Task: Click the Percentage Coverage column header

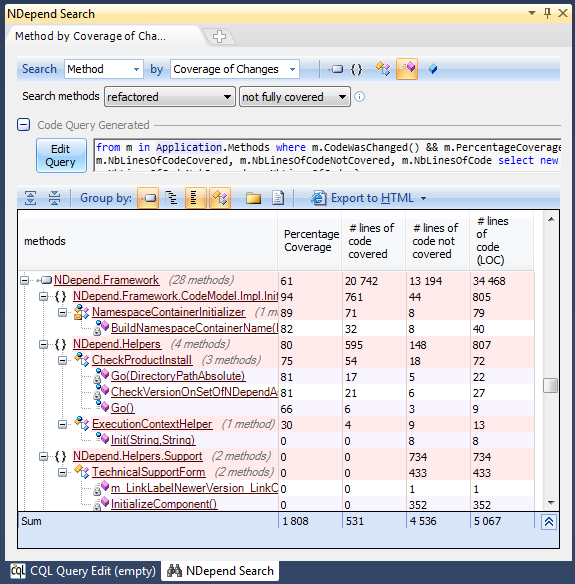Action: coord(310,241)
